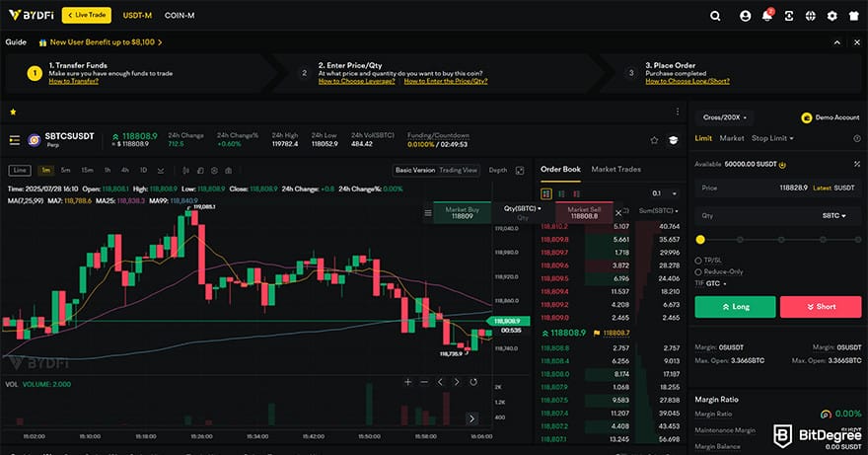Click the green Long button
Image resolution: width=868 pixels, height=455 pixels.
[735, 307]
